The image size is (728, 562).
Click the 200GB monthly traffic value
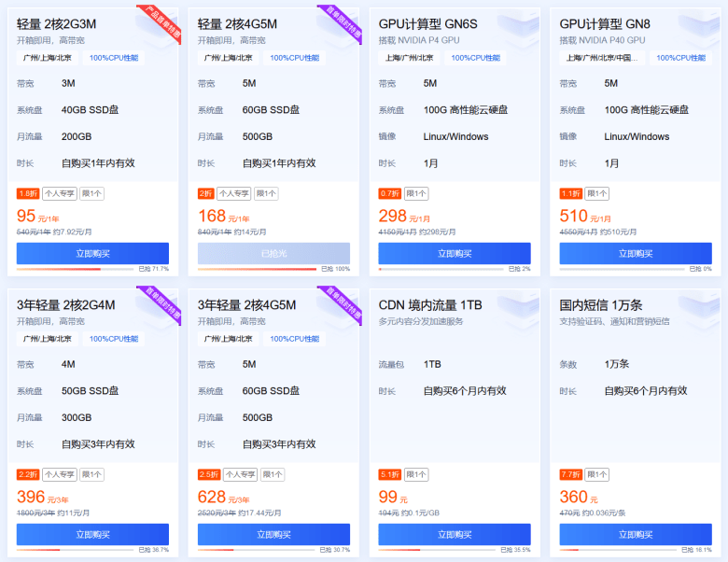tap(77, 136)
